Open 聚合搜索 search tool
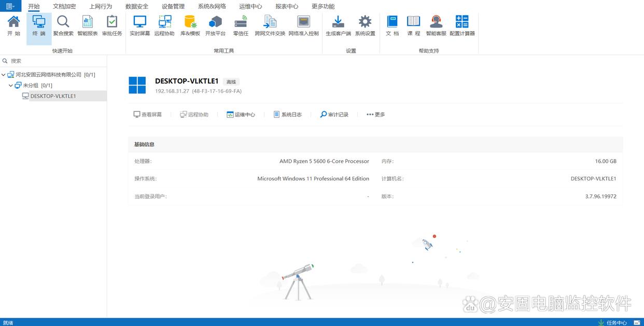The width and height of the screenshot is (644, 326). pyautogui.click(x=63, y=25)
